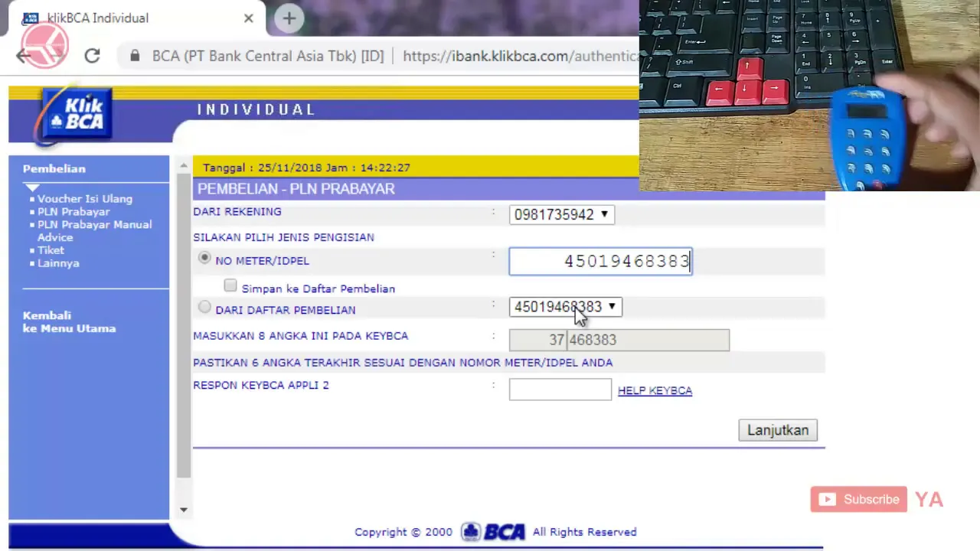980x551 pixels.
Task: Click the sidebar scroll up arrow
Action: [x=183, y=165]
